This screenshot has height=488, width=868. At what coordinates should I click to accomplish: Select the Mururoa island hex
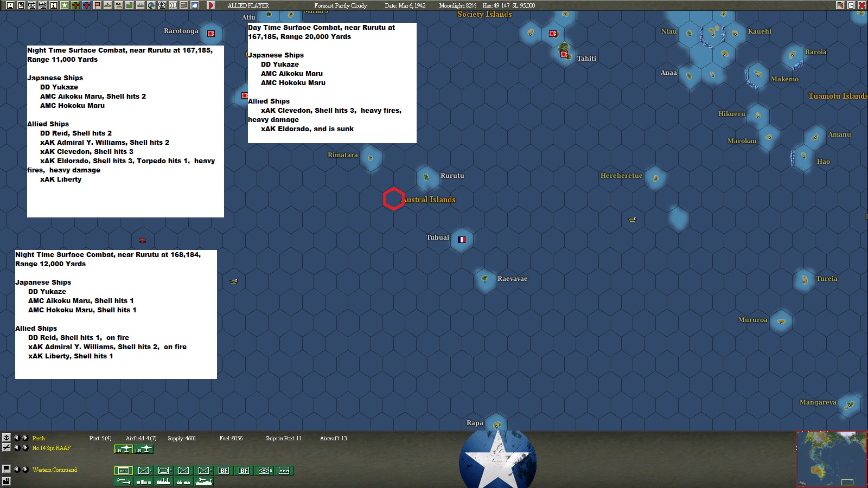[x=781, y=322]
